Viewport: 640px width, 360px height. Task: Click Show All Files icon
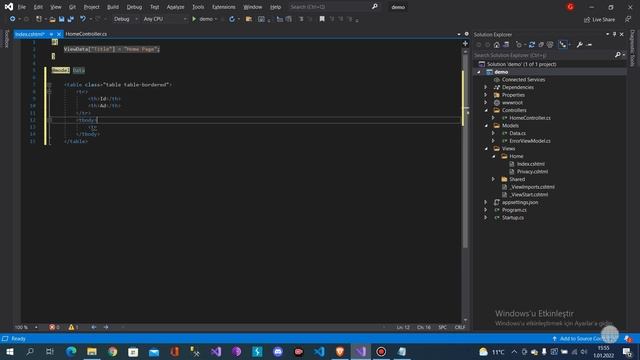[550, 45]
